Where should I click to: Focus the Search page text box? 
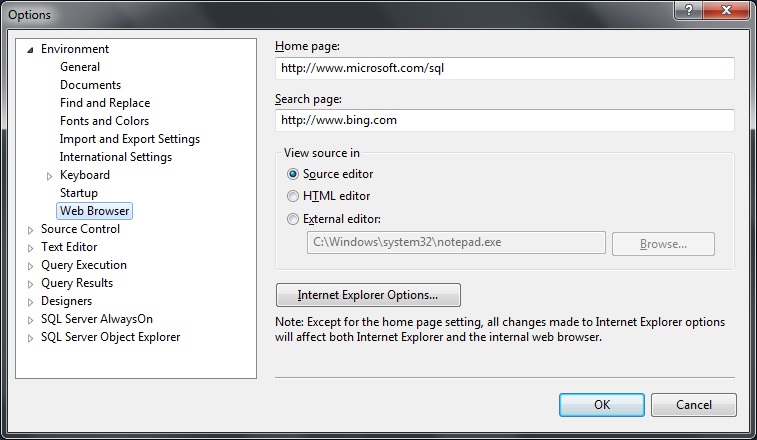point(504,120)
